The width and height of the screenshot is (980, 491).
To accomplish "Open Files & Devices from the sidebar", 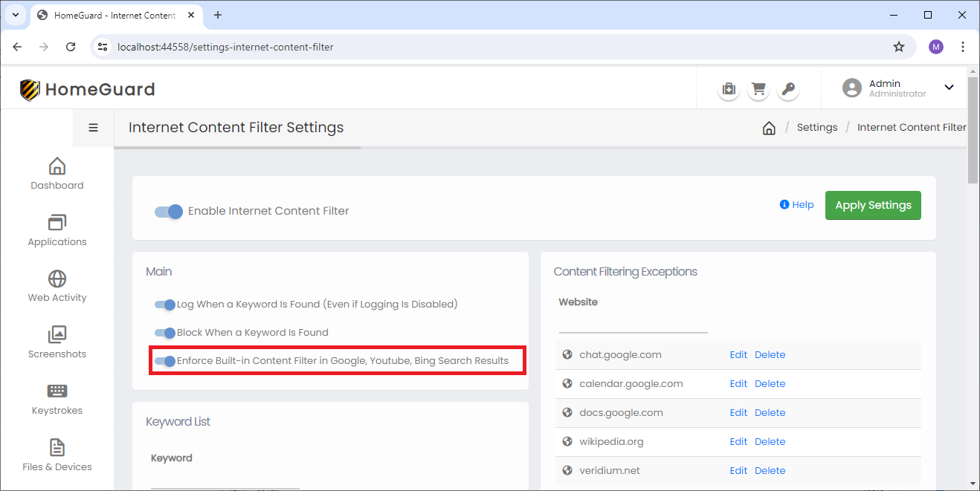I will click(57, 456).
